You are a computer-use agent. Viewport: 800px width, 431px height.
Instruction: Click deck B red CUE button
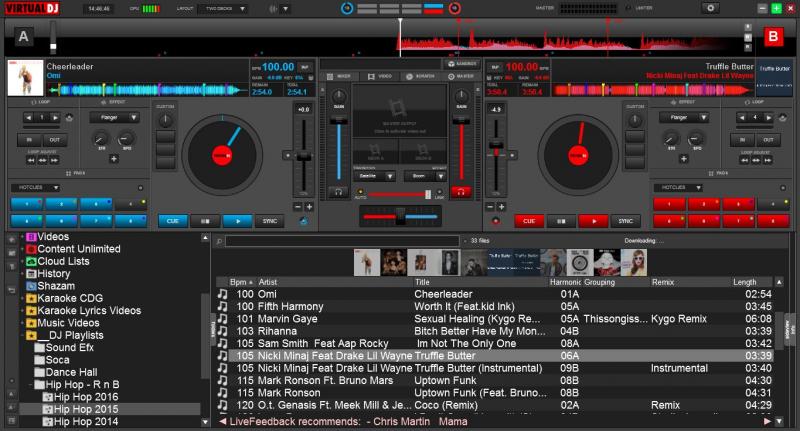point(529,221)
